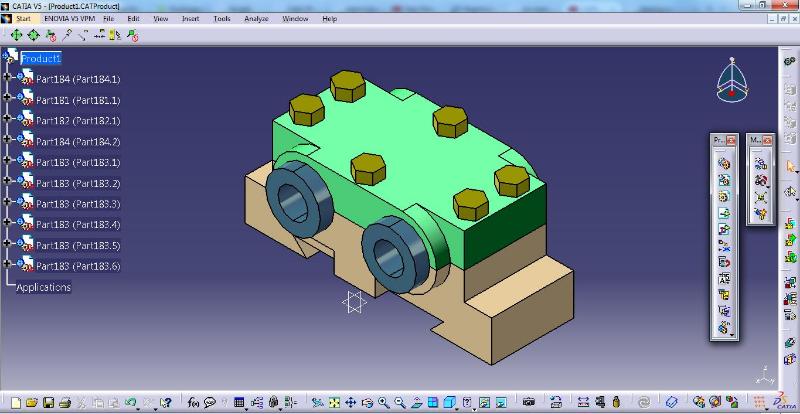Select Part184 (Part184.2) in the tree
Viewport: 800px width, 414px height.
tap(78, 142)
